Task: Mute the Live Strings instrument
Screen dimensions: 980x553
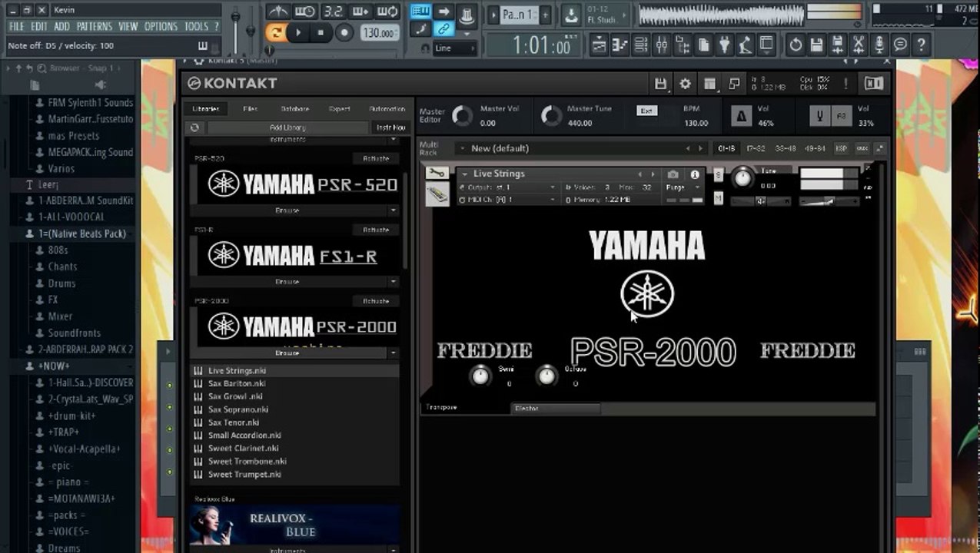Action: pos(718,198)
